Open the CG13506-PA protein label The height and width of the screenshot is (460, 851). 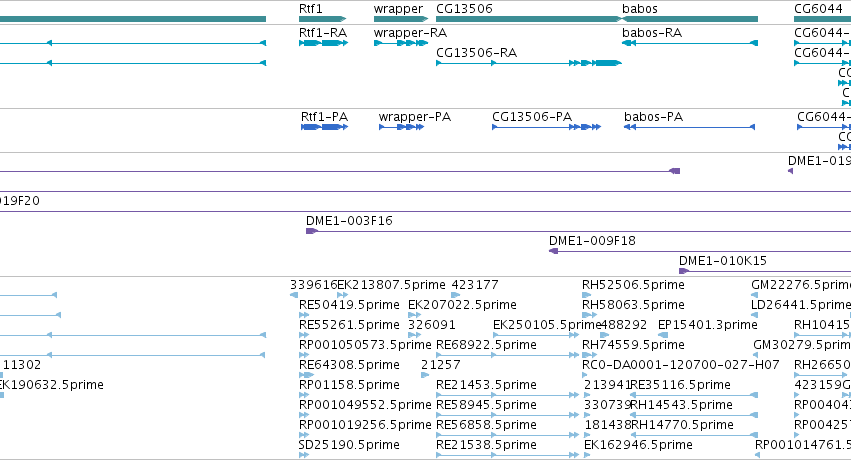pyautogui.click(x=532, y=117)
